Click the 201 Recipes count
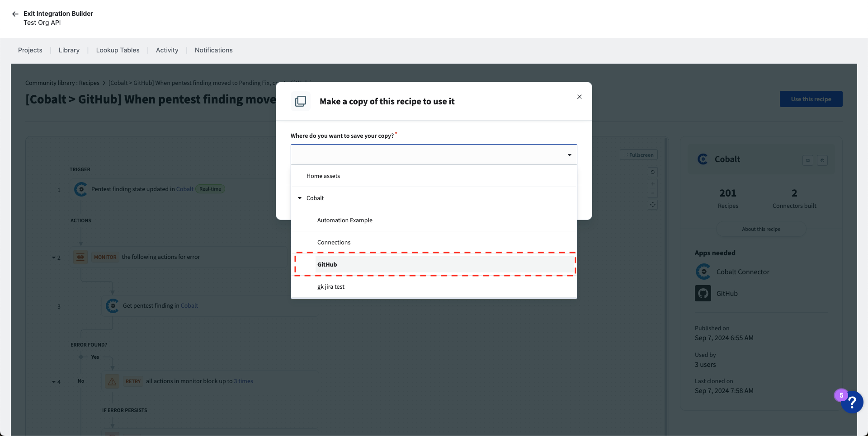This screenshot has height=436, width=868. coord(728,198)
